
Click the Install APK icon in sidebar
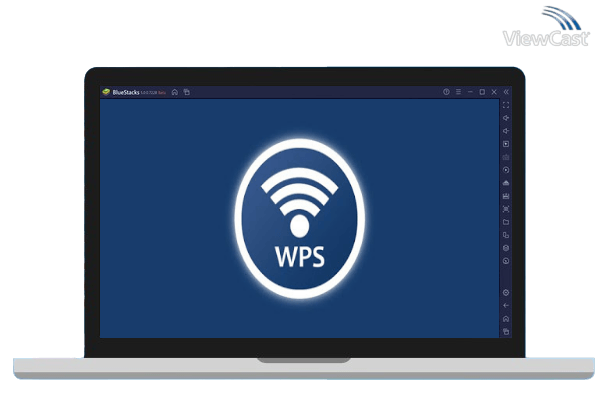pos(506,183)
